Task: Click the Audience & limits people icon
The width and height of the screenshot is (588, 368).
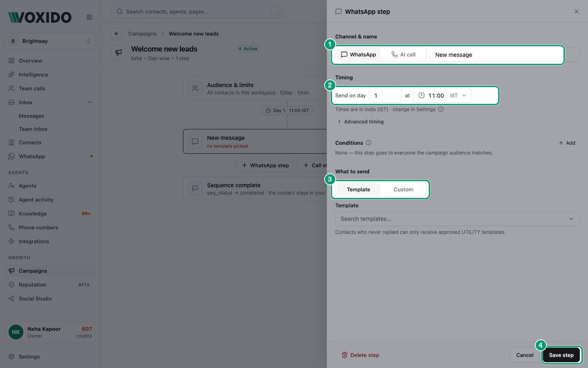Action: click(195, 88)
